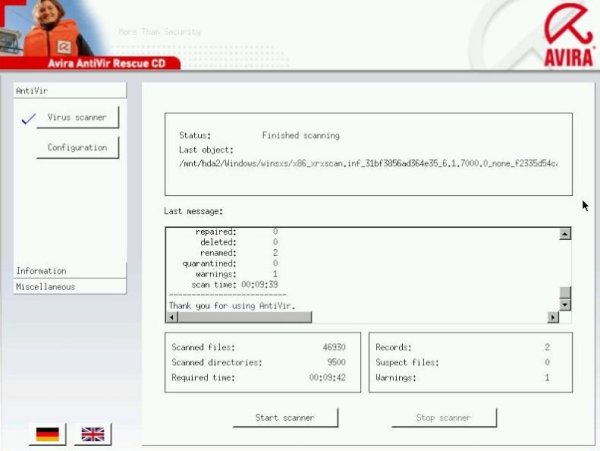Click the 'Suspect files:' label
This screenshot has height=451, width=600.
[x=407, y=362]
